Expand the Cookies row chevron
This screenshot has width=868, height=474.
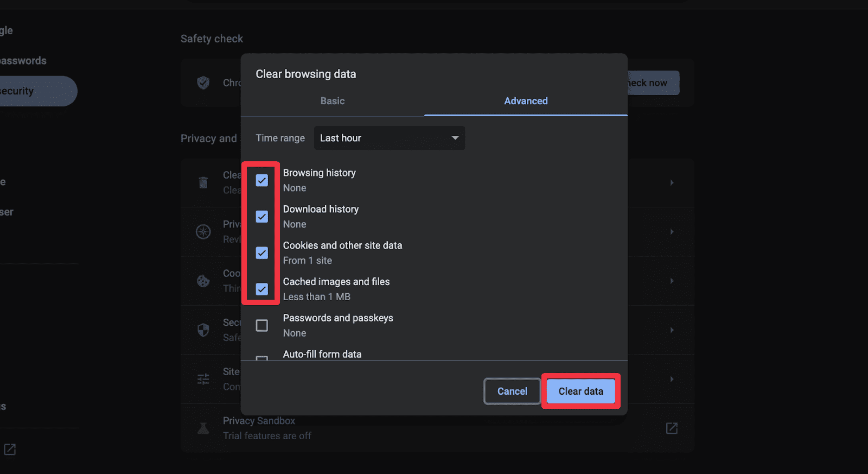[672, 281]
